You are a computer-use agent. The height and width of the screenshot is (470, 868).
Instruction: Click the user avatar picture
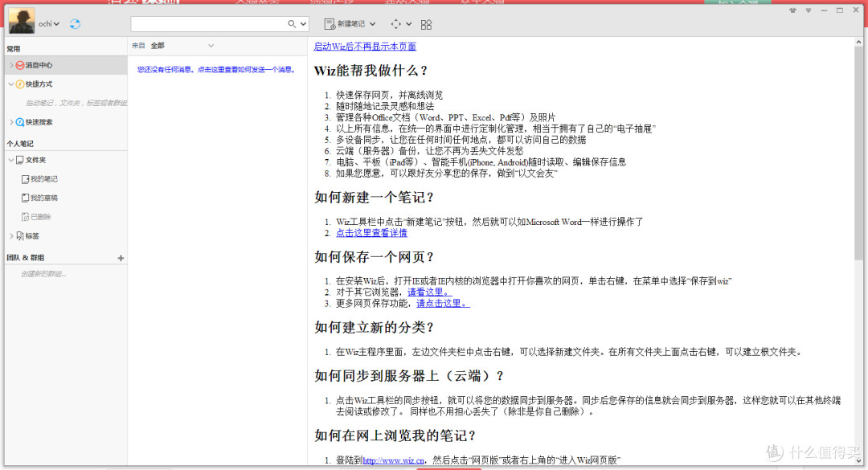click(22, 21)
